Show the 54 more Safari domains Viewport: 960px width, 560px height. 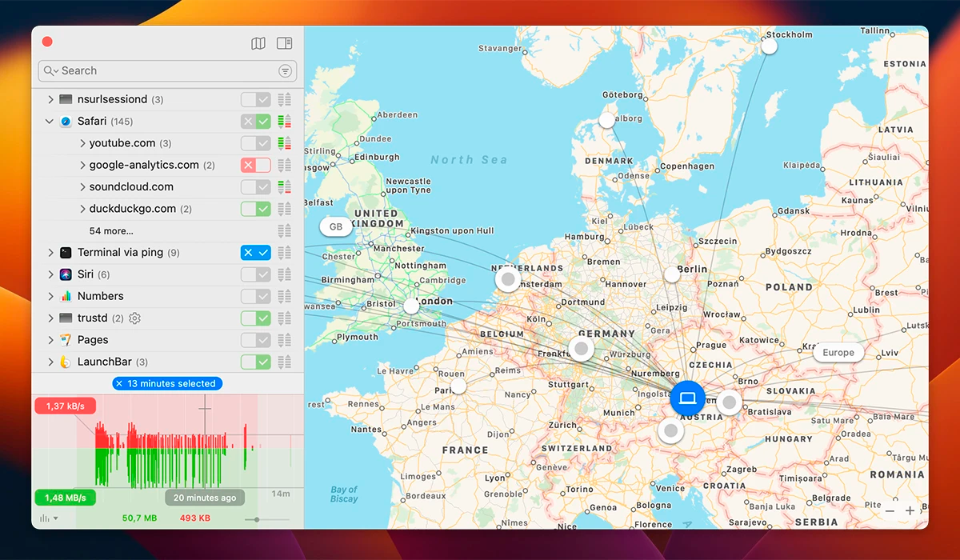point(111,231)
